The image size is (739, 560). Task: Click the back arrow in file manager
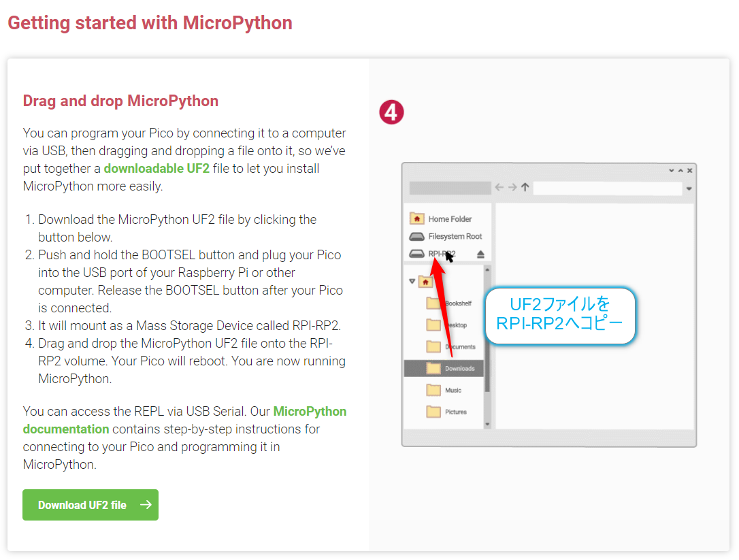tap(499, 188)
